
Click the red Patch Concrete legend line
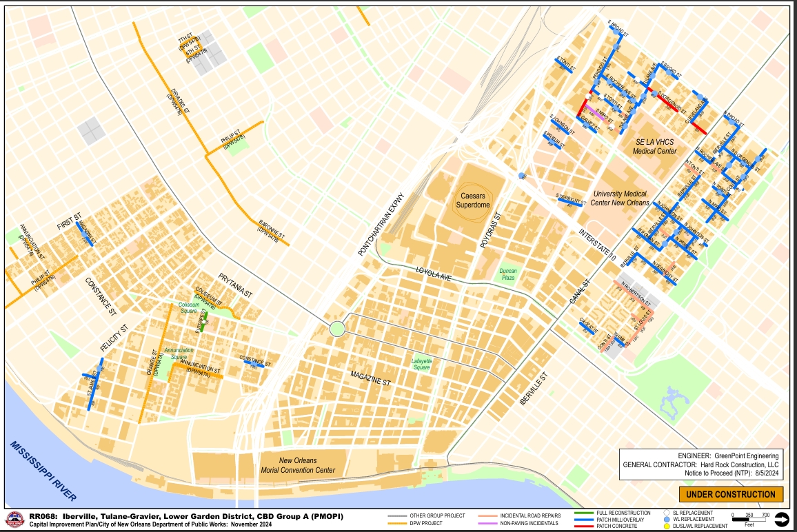pyautogui.click(x=583, y=526)
